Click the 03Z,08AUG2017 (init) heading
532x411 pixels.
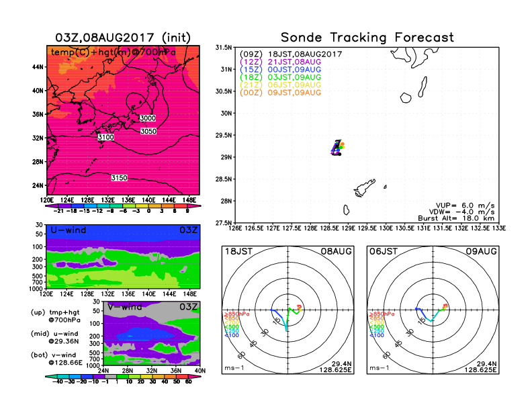(123, 38)
